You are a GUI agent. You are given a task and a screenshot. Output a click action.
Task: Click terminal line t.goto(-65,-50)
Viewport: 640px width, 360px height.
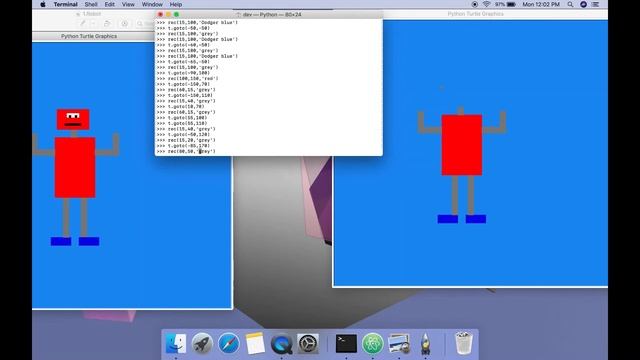coord(189,62)
